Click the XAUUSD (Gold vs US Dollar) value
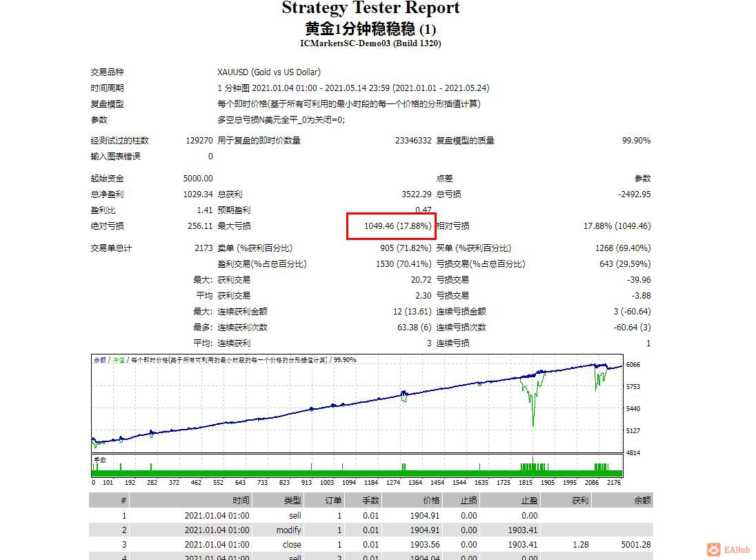The width and height of the screenshot is (756, 560). click(268, 72)
